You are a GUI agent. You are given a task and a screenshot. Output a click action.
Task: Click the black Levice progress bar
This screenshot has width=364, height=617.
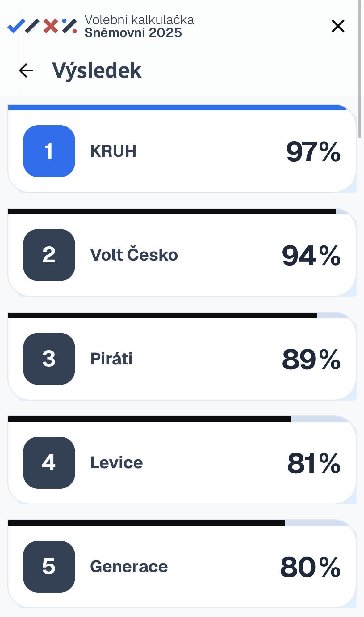point(150,419)
